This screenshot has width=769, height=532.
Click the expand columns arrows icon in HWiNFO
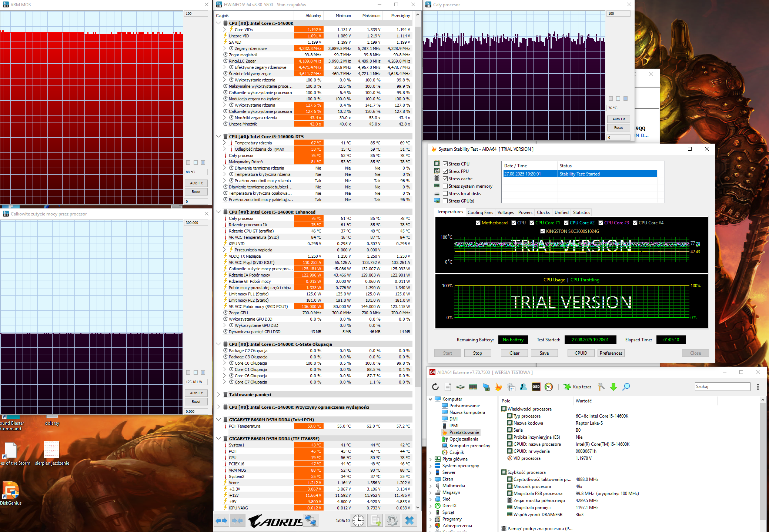tap(221, 521)
